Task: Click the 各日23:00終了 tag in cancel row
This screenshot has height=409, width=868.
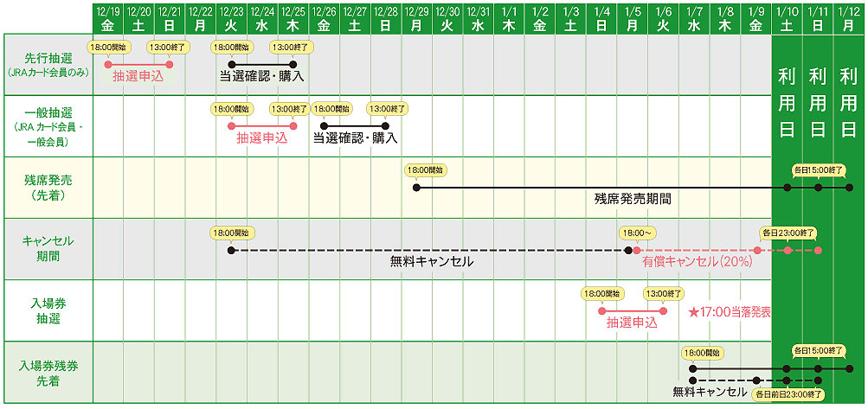Action: (x=786, y=232)
